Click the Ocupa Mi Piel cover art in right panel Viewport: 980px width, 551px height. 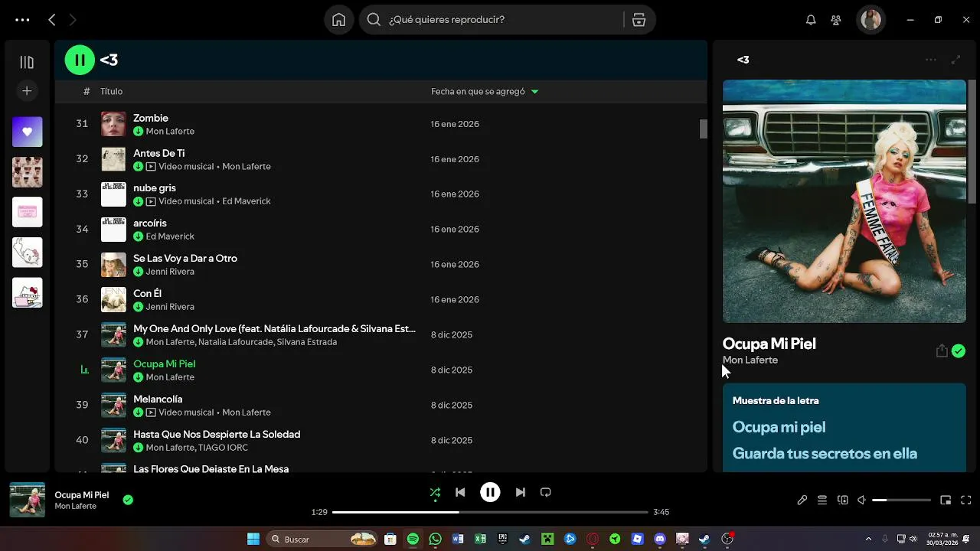[844, 201]
